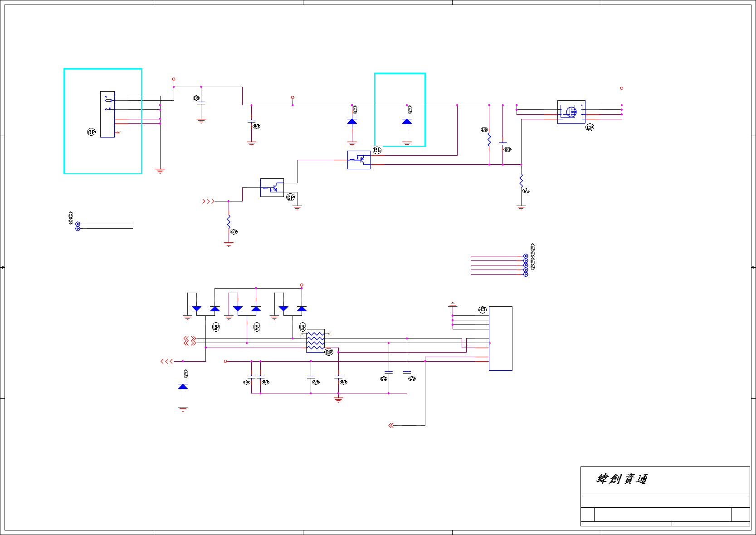Select the power node circle above the MOSFET outputs
This screenshot has height=535, width=756.
pyautogui.click(x=622, y=88)
